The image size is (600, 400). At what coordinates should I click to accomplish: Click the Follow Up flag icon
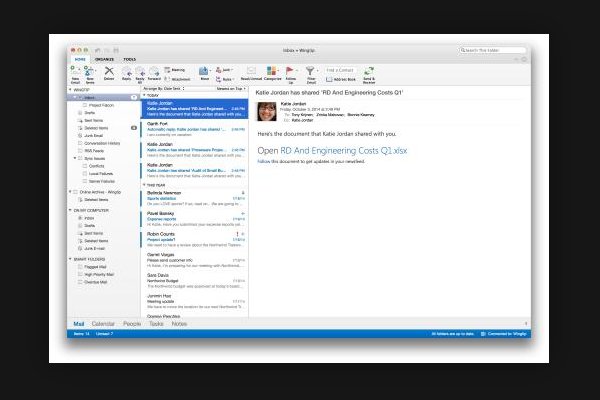point(290,71)
